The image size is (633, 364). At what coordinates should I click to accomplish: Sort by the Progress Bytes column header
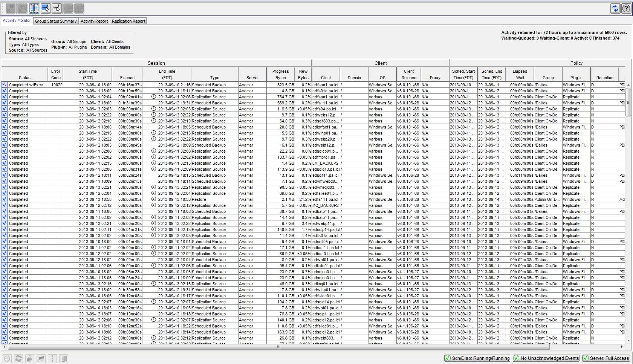pos(280,74)
